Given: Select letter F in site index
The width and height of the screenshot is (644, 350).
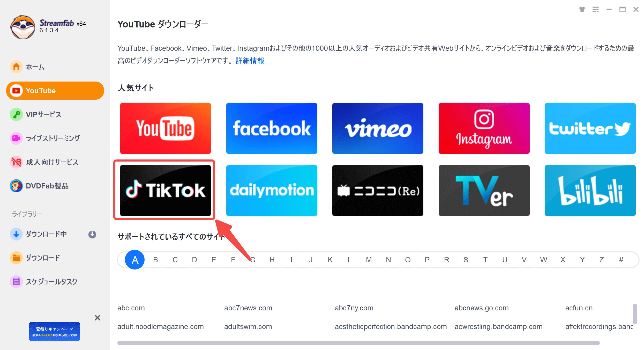Looking at the screenshot, I should tap(233, 260).
